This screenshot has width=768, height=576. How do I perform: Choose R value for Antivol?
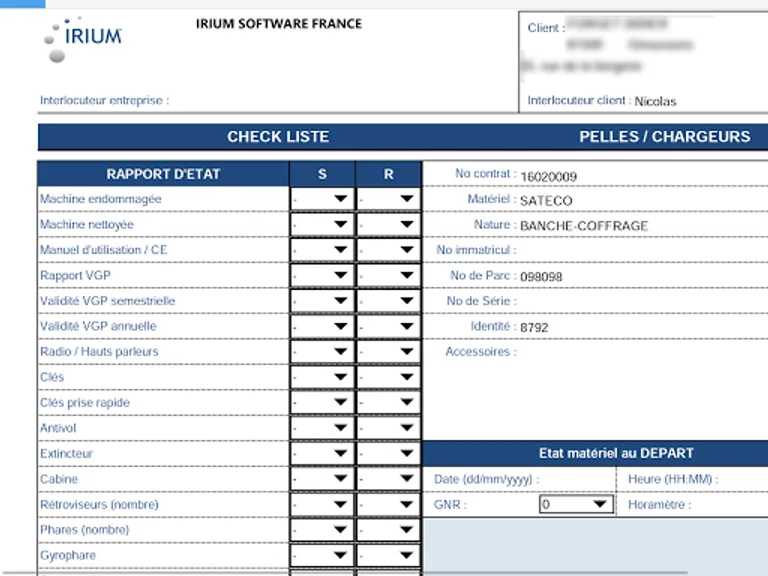(x=388, y=428)
